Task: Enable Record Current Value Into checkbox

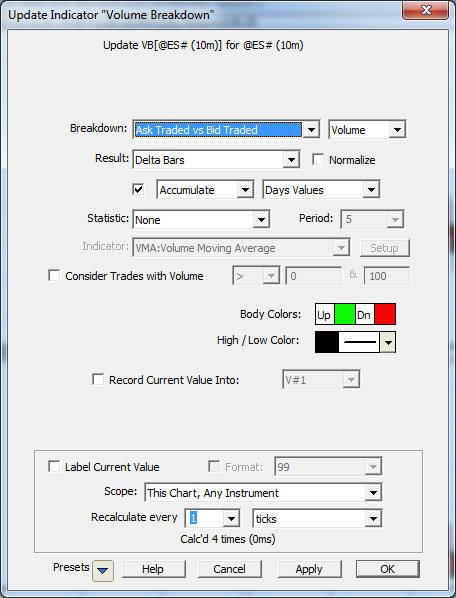Action: point(98,379)
